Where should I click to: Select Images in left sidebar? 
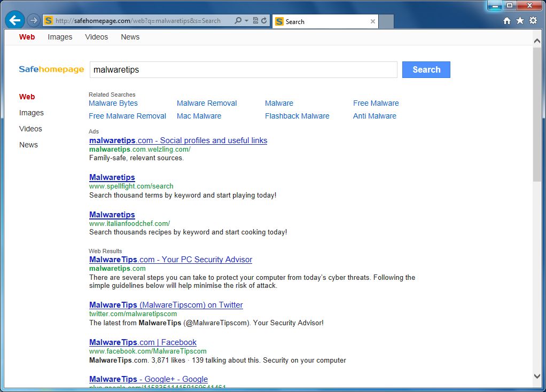click(x=32, y=113)
